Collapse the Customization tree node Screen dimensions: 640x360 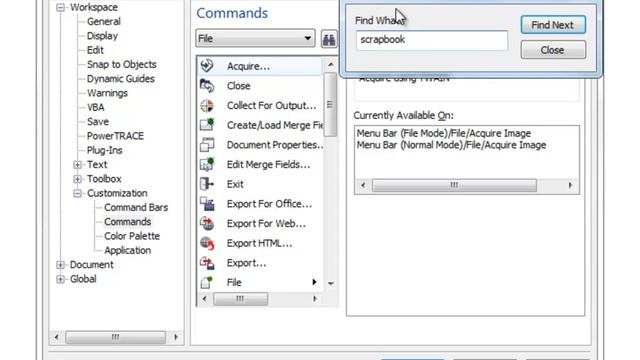coord(77,193)
